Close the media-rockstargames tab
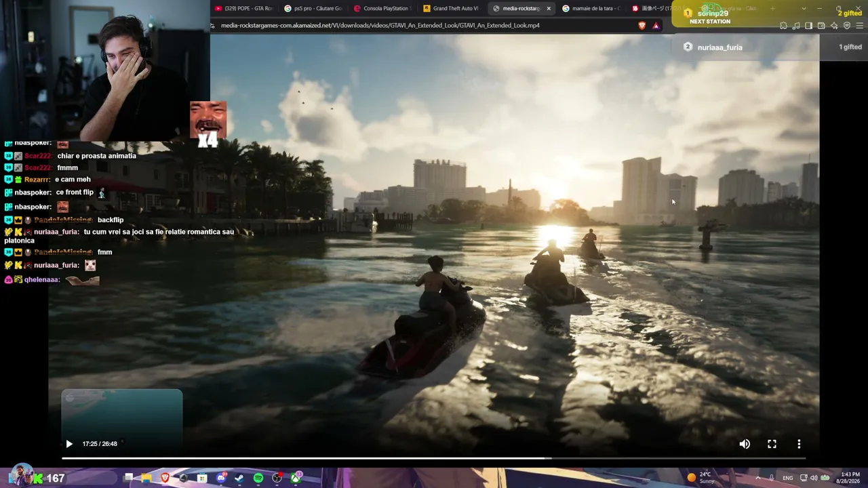Image resolution: width=868 pixels, height=488 pixels. [x=549, y=8]
